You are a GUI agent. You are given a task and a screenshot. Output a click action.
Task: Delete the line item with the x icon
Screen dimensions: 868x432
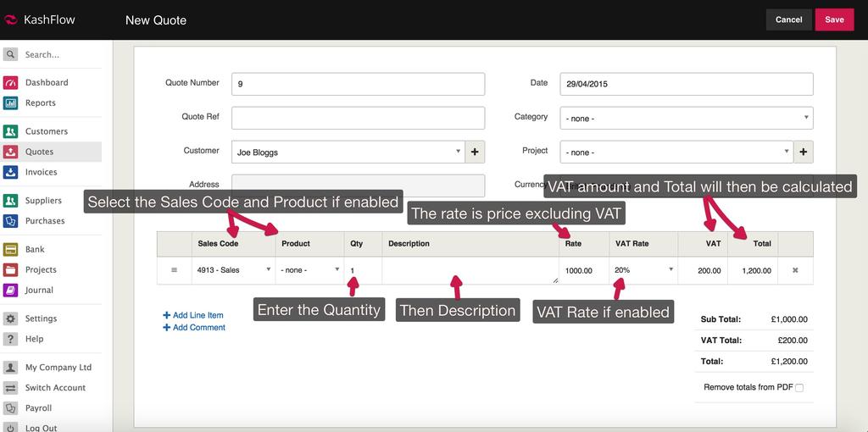[x=795, y=270]
